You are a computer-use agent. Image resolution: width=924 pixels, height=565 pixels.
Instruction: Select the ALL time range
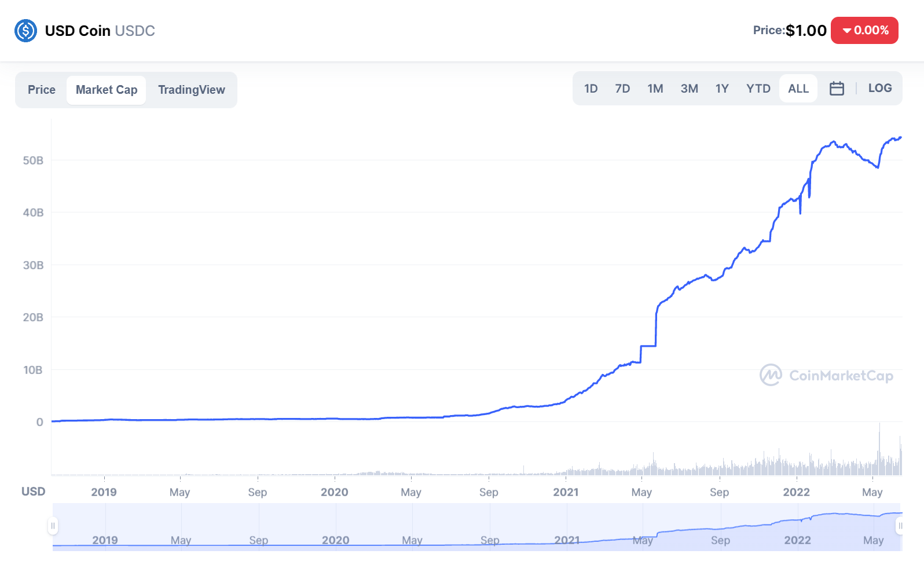pyautogui.click(x=798, y=89)
